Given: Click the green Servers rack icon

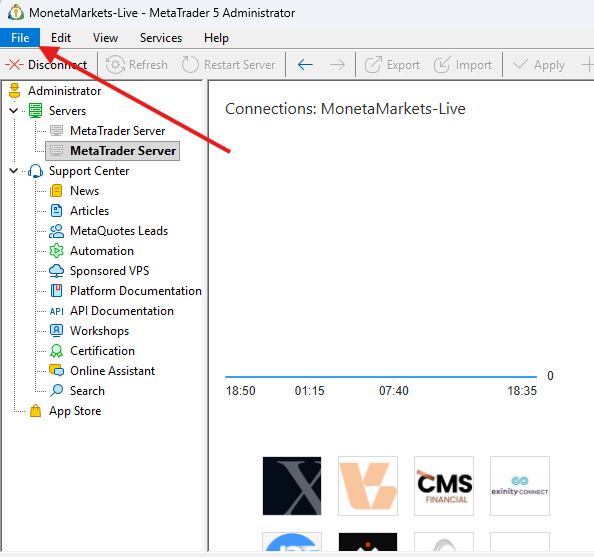Looking at the screenshot, I should point(35,111).
